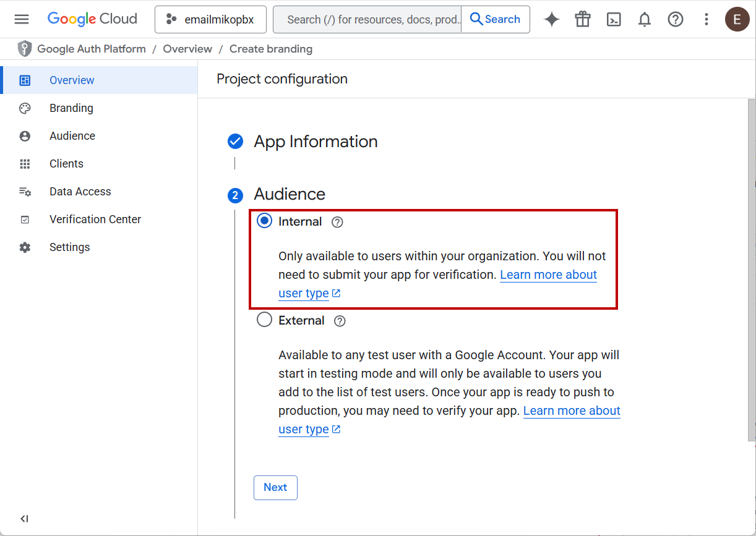Open the free trial gift icon
756x536 pixels.
coord(583,19)
